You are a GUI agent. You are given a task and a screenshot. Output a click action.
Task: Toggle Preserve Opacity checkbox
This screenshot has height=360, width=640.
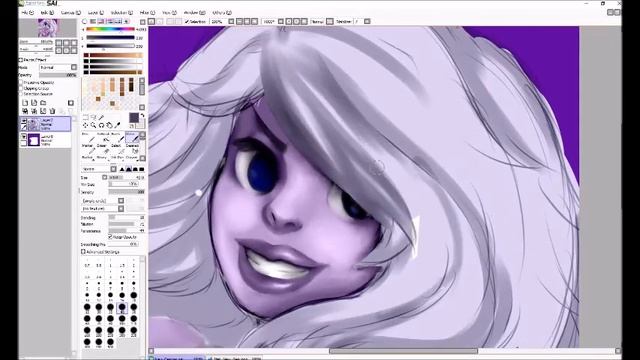(x=20, y=82)
